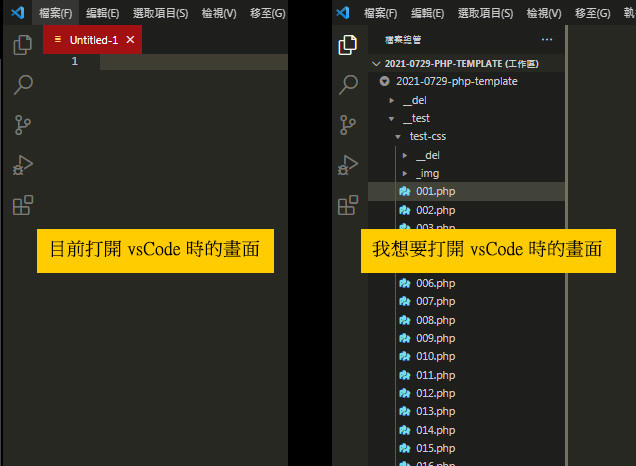This screenshot has width=636, height=466.
Task: Expand __del folder inside test-css
Action: 466,155
